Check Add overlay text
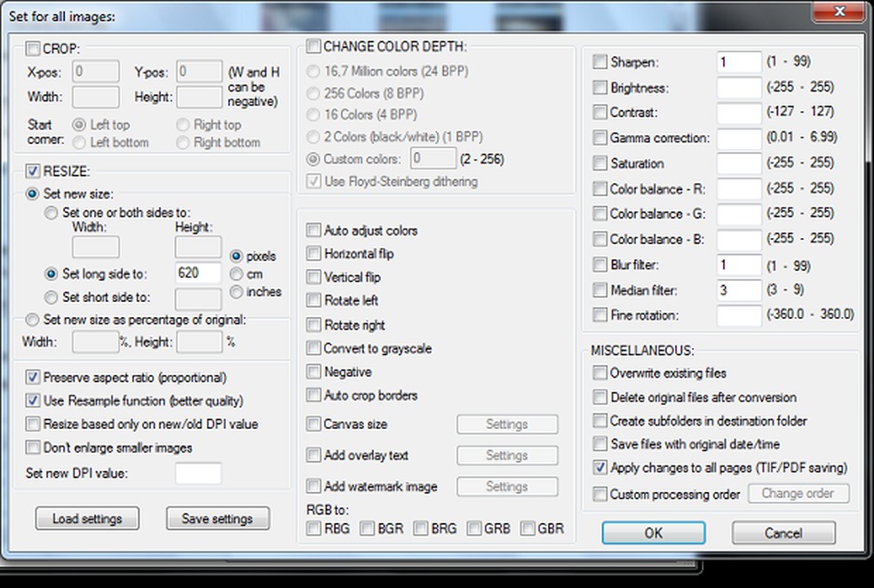Screen dimensions: 874x588 click(x=314, y=456)
